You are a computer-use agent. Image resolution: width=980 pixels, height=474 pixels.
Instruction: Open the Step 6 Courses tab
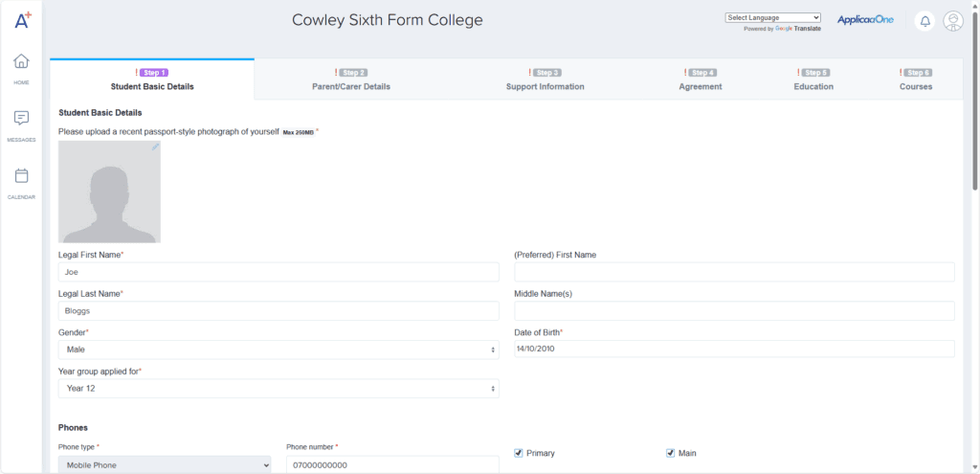point(916,79)
